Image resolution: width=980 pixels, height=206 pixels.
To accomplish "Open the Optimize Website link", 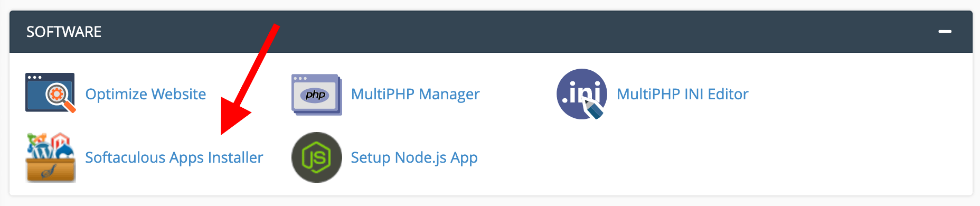I will pyautogui.click(x=146, y=94).
